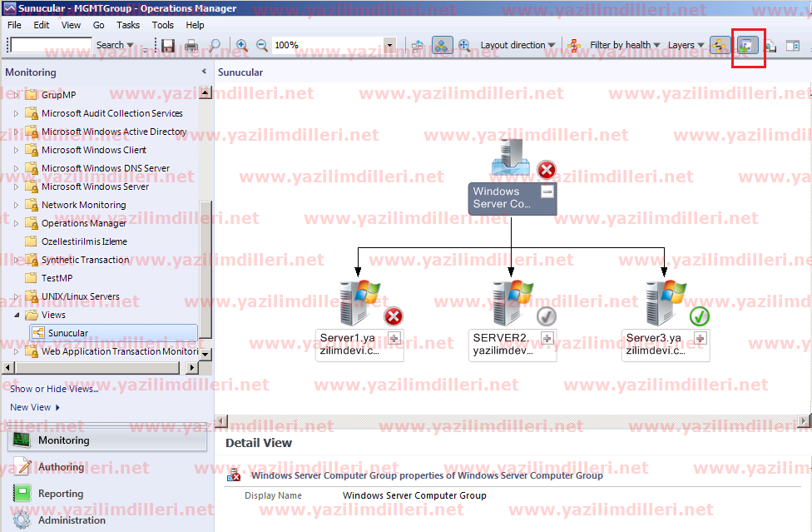Open the zoom percentage dropdown
This screenshot has width=812, height=532.
point(389,46)
